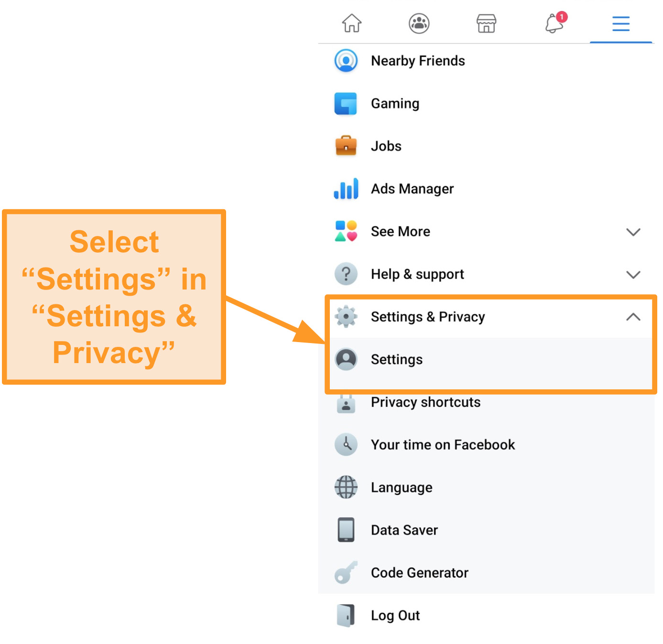Click the Settings & Privacy gear icon
663x644 pixels.
coord(346,317)
